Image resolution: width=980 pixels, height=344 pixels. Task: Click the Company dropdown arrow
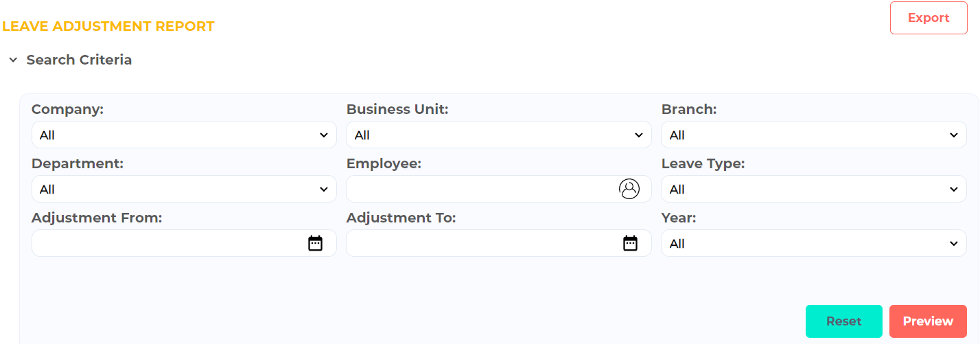coord(324,135)
